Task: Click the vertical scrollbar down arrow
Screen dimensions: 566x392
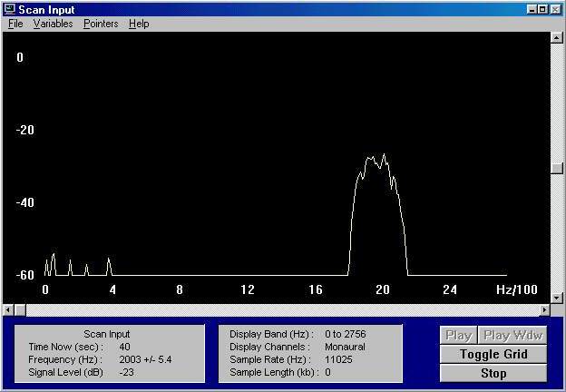Action: pyautogui.click(x=556, y=298)
